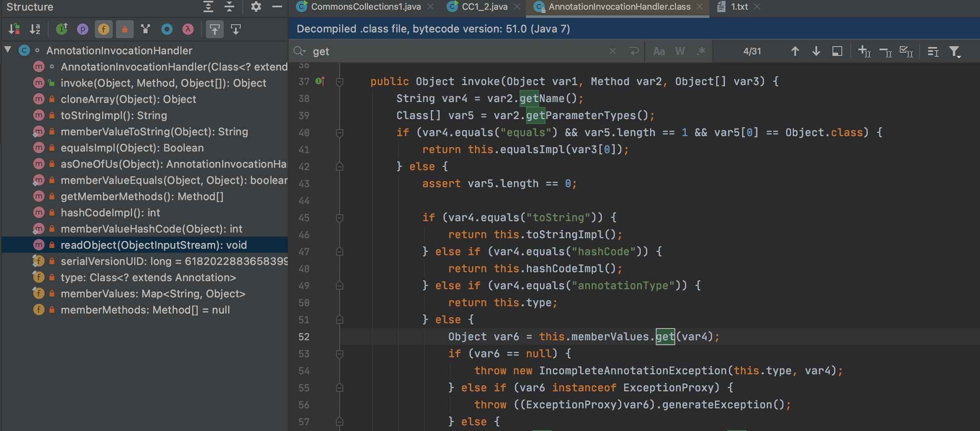Click the New Line icon in search bar
The image size is (980, 431).
click(x=634, y=51)
